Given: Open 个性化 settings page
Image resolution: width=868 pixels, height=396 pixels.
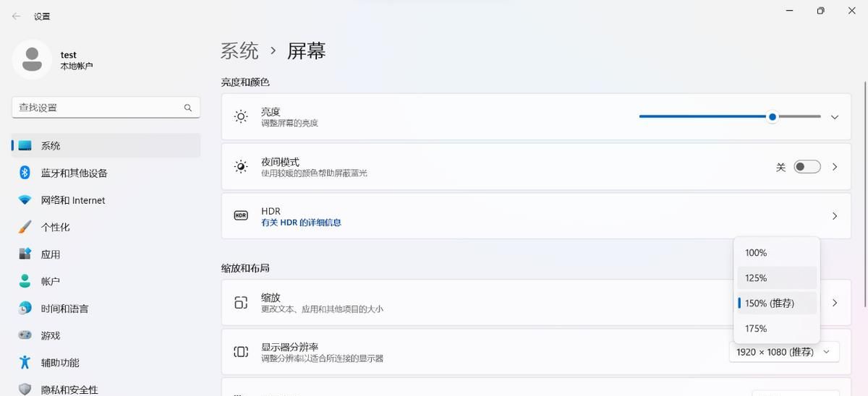Looking at the screenshot, I should 106,227.
